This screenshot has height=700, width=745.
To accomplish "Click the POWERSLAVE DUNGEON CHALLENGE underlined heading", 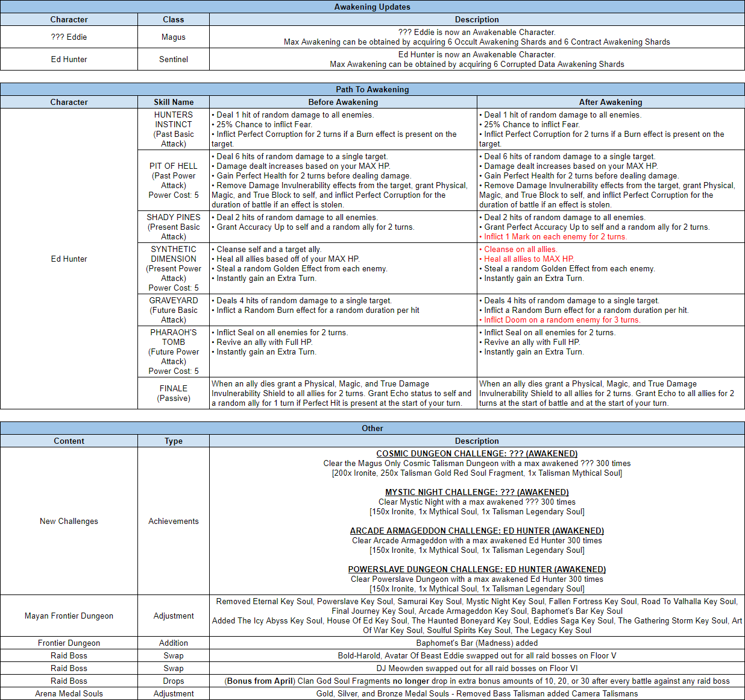I will click(477, 569).
